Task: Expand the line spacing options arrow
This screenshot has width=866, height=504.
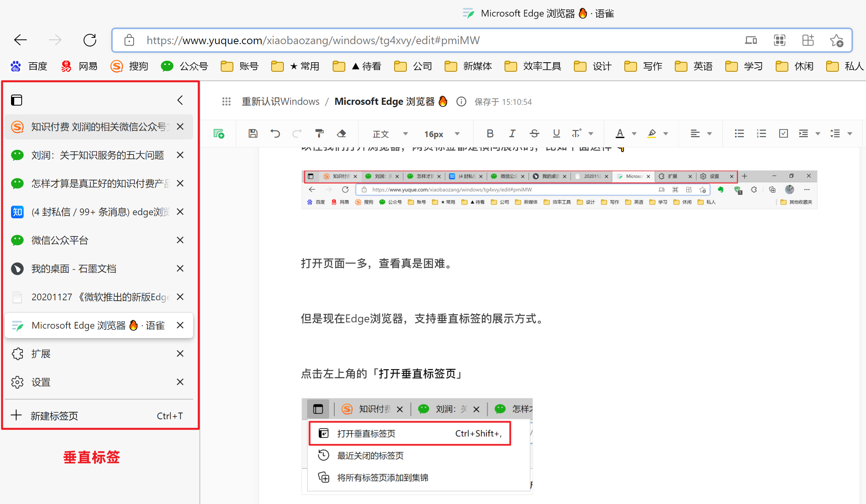Action: coord(850,134)
